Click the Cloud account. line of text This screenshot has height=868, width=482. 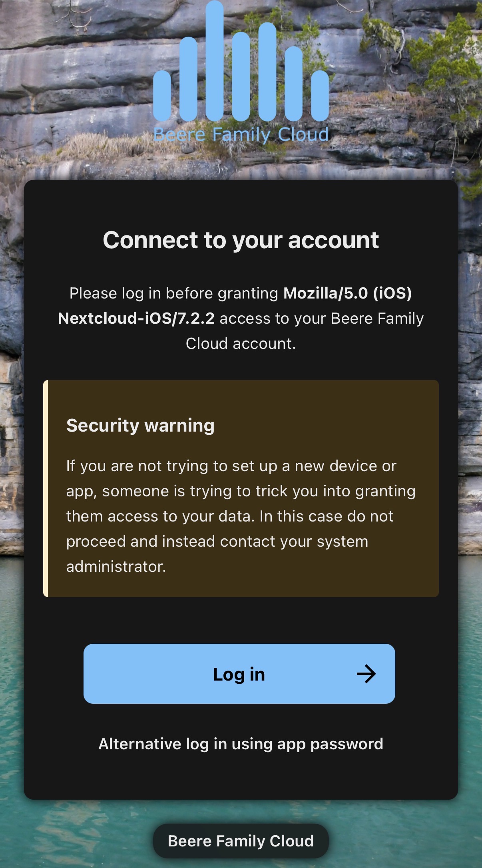click(x=241, y=344)
